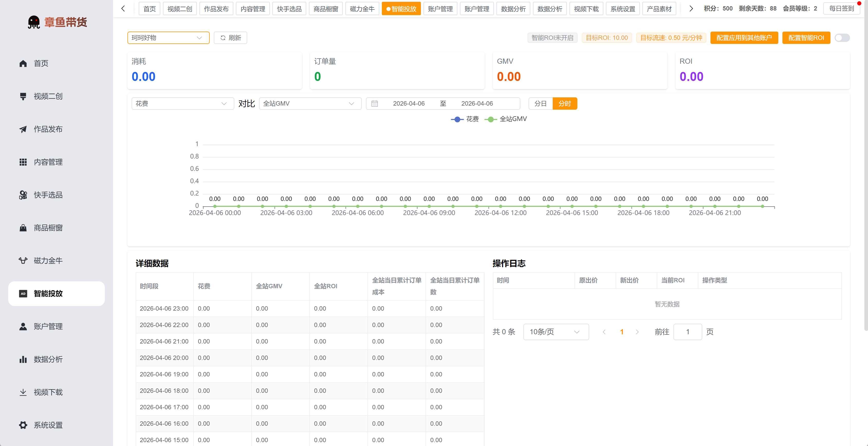Click the grid 内容管理 icon
This screenshot has height=446, width=868.
coord(23,162)
